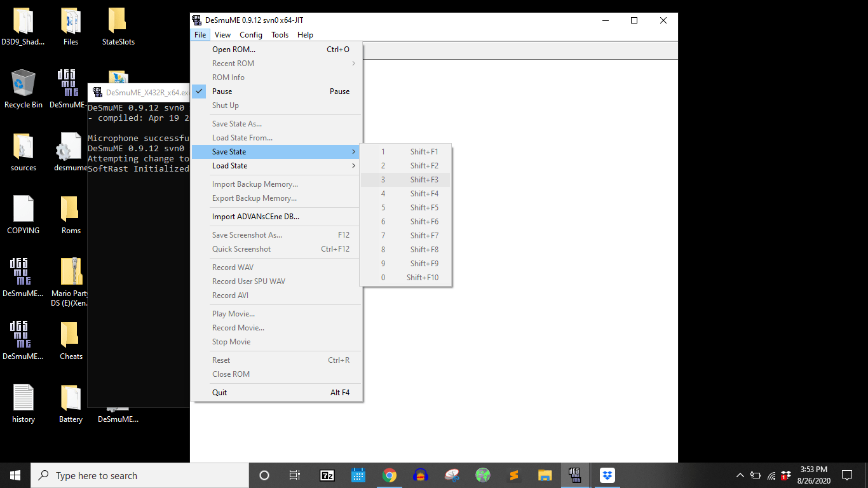Click the Wi-Fi network tray icon
This screenshot has height=488, width=868.
(771, 475)
